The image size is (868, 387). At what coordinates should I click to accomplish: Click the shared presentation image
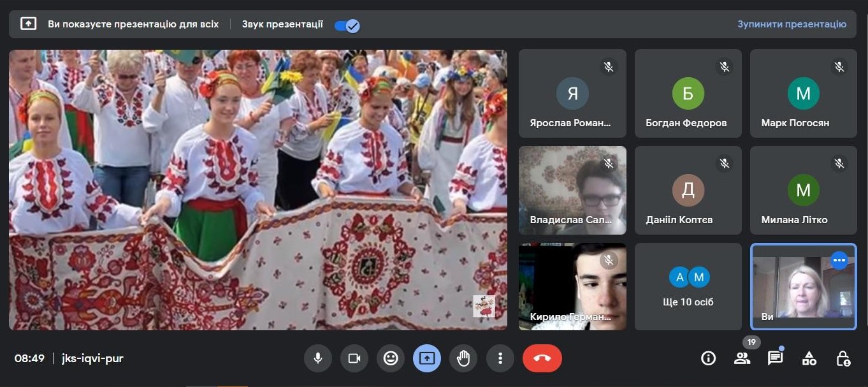point(258,190)
